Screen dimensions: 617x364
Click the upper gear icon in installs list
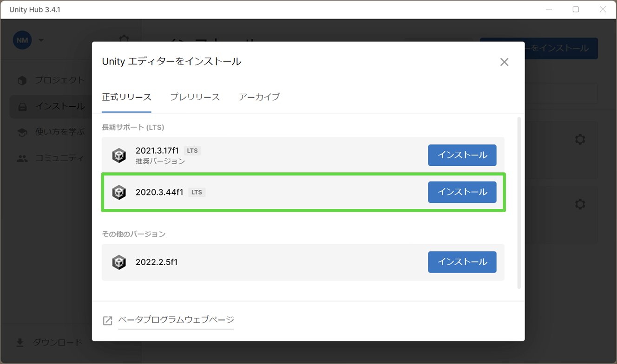click(x=580, y=139)
